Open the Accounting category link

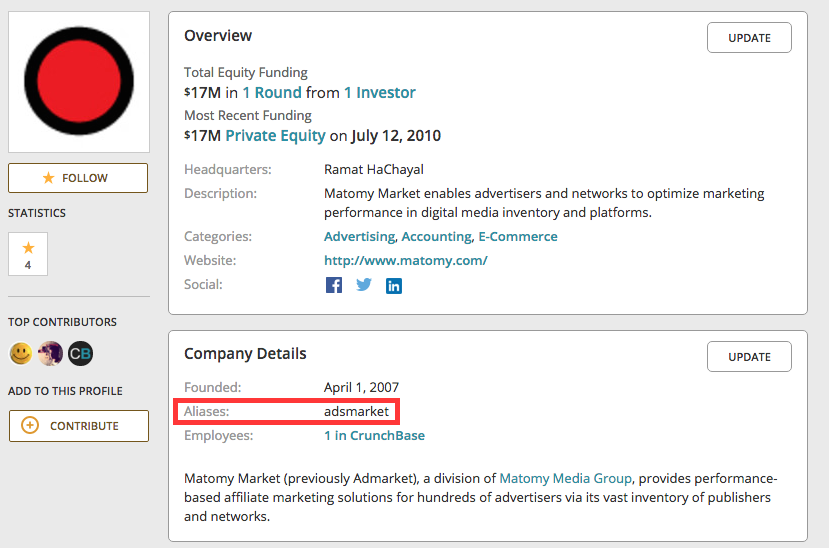click(x=436, y=236)
